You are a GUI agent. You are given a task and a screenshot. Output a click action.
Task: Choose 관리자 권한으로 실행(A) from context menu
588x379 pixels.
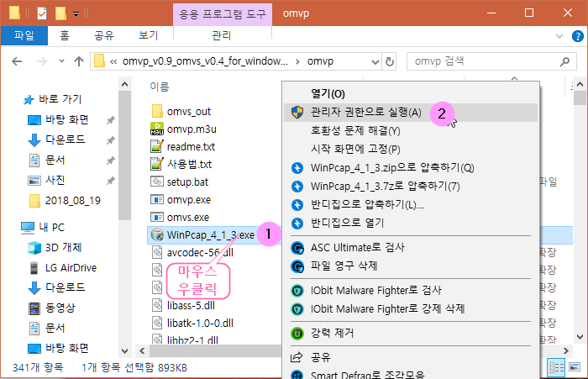(x=411, y=113)
